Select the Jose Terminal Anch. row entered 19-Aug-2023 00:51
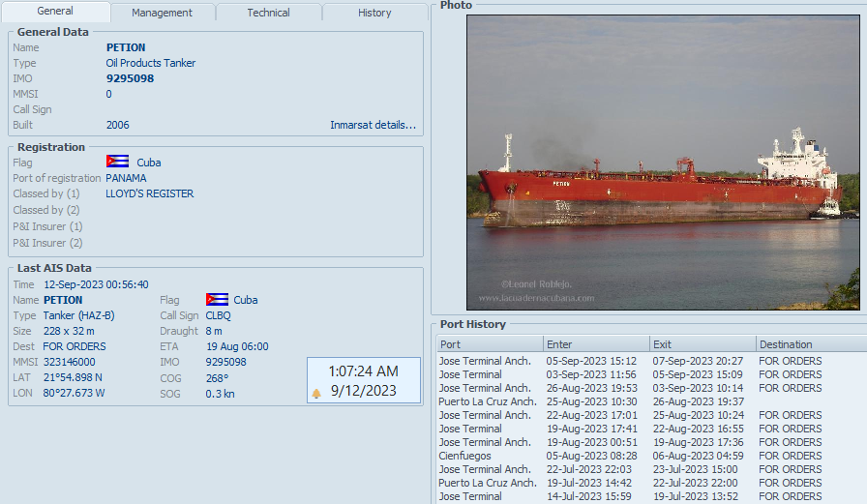This screenshot has width=867, height=504. [x=651, y=442]
